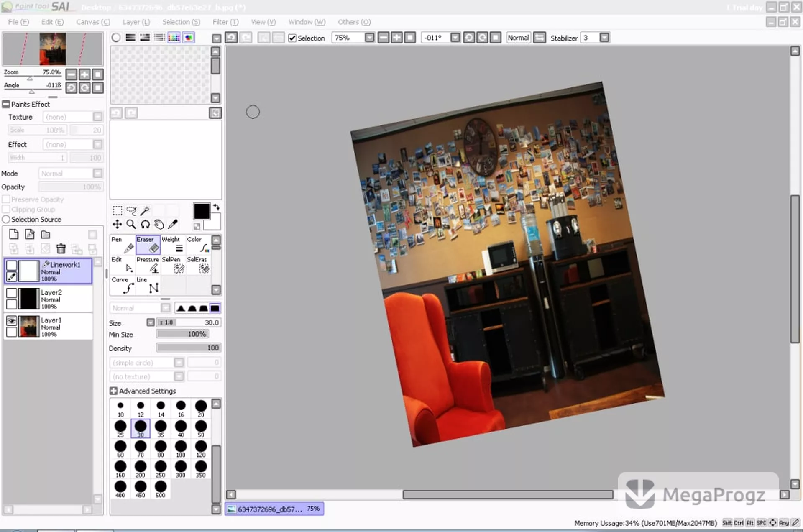
Task: Choose the Pressure linework tool
Action: 148,265
